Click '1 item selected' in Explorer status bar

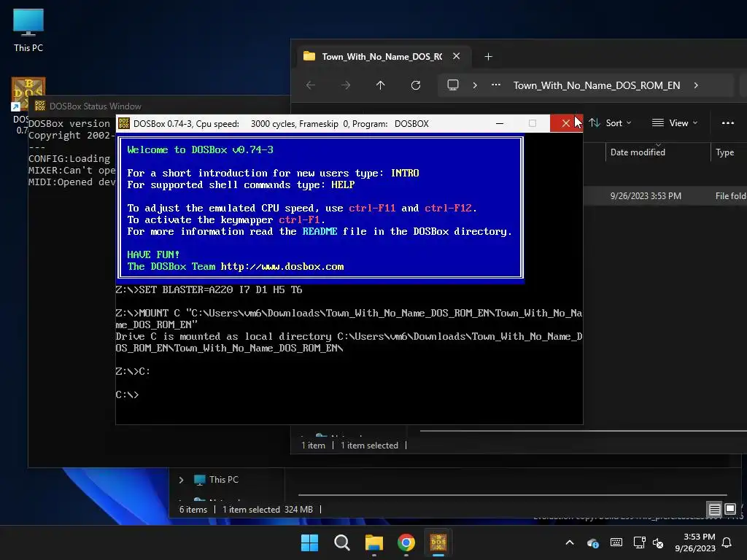click(369, 446)
